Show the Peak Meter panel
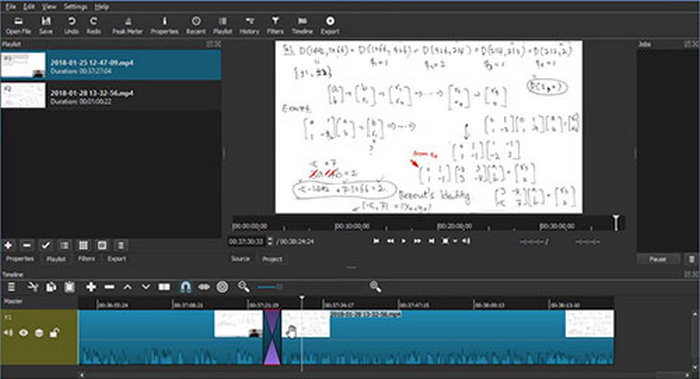Image resolution: width=700 pixels, height=379 pixels. pyautogui.click(x=127, y=25)
